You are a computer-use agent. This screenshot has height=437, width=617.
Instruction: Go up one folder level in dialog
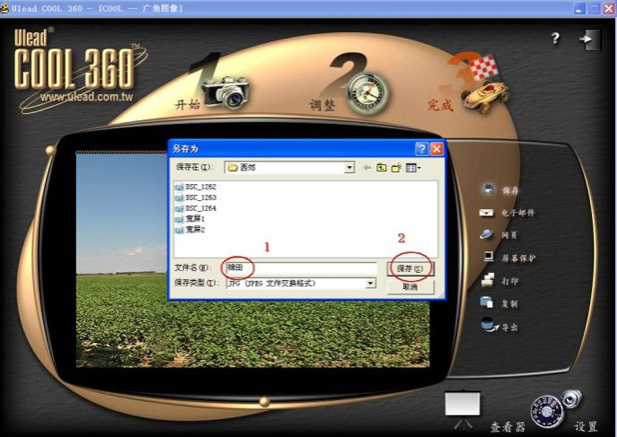pos(381,168)
